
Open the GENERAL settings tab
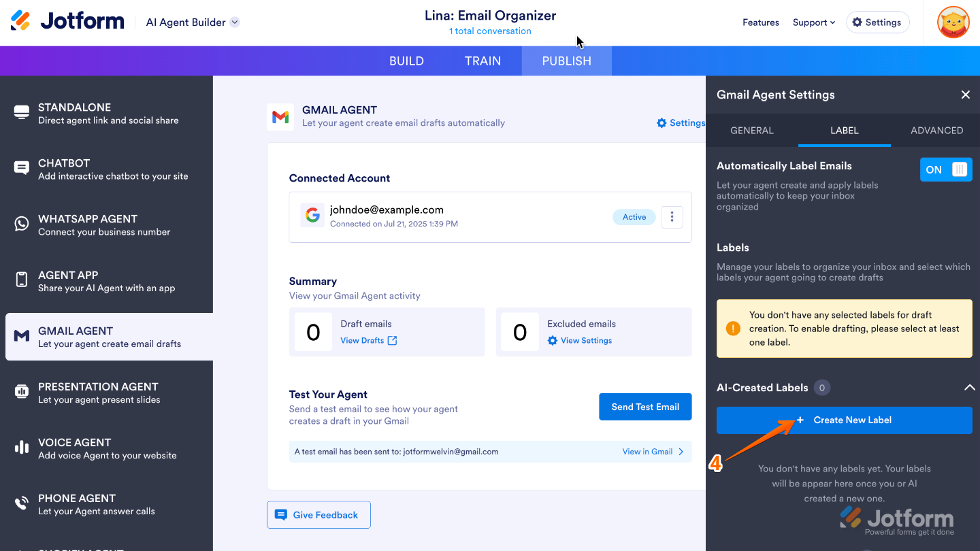click(752, 131)
